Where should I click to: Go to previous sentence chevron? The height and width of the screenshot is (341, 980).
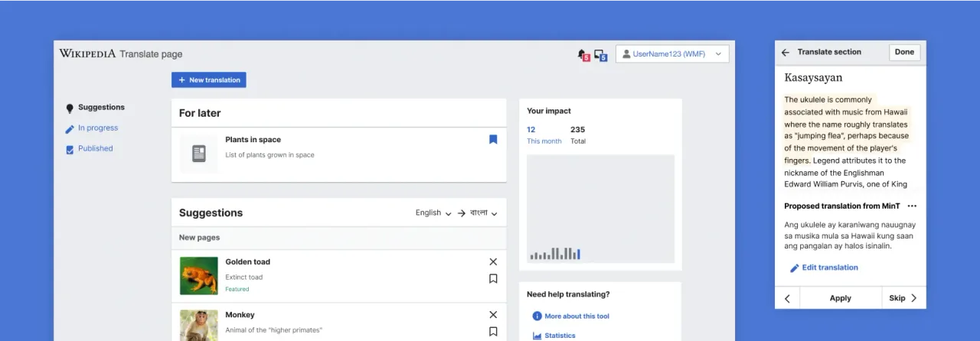pyautogui.click(x=787, y=298)
